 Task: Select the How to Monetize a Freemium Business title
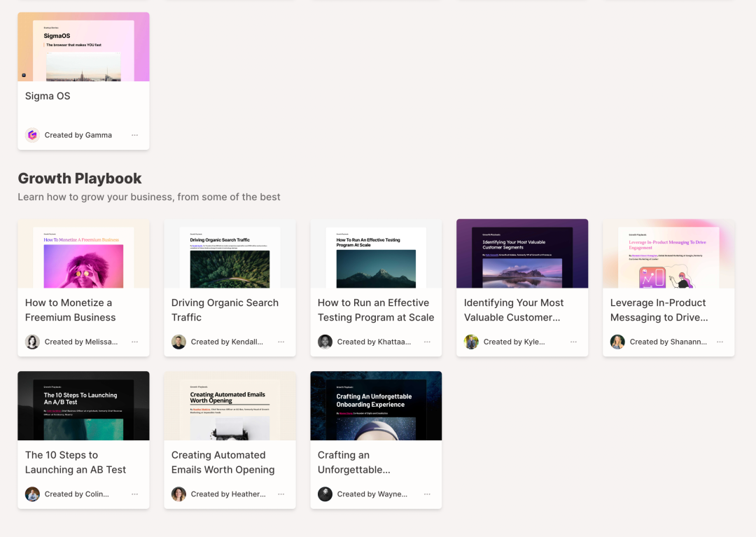(70, 310)
